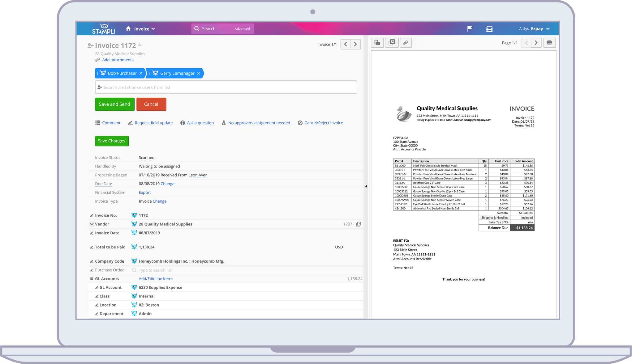Click the first document viewer toolbar icon
Image resolution: width=632 pixels, height=364 pixels.
pyautogui.click(x=377, y=43)
